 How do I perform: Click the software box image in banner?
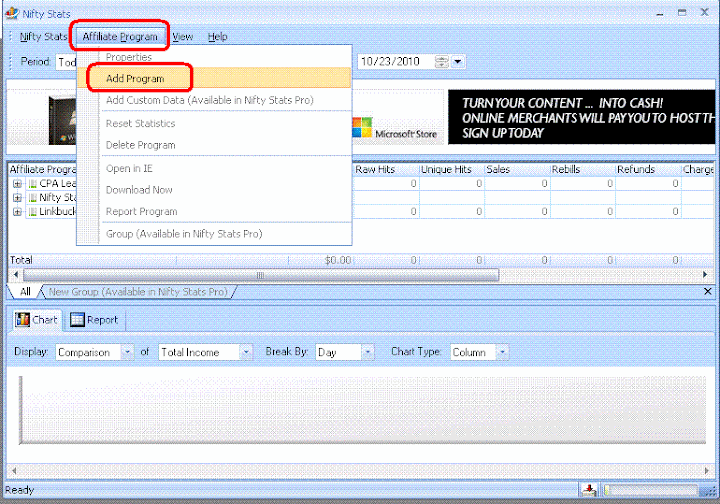[x=62, y=121]
